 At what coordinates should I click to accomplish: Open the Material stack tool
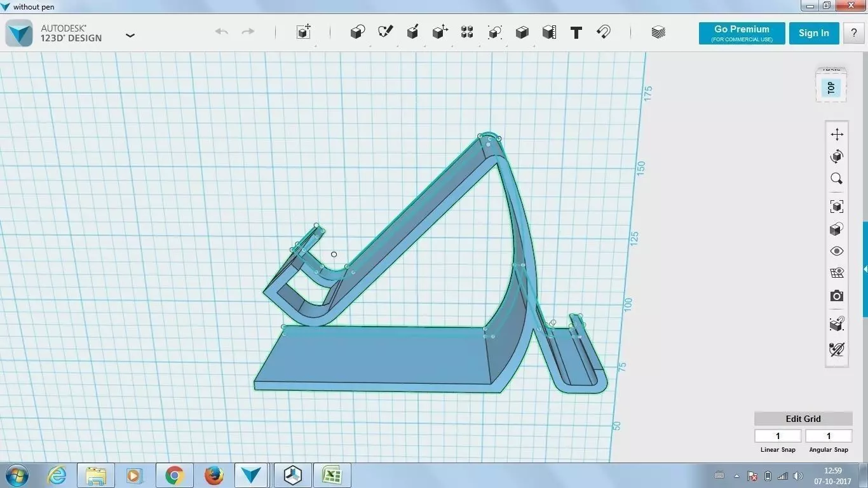click(x=658, y=32)
